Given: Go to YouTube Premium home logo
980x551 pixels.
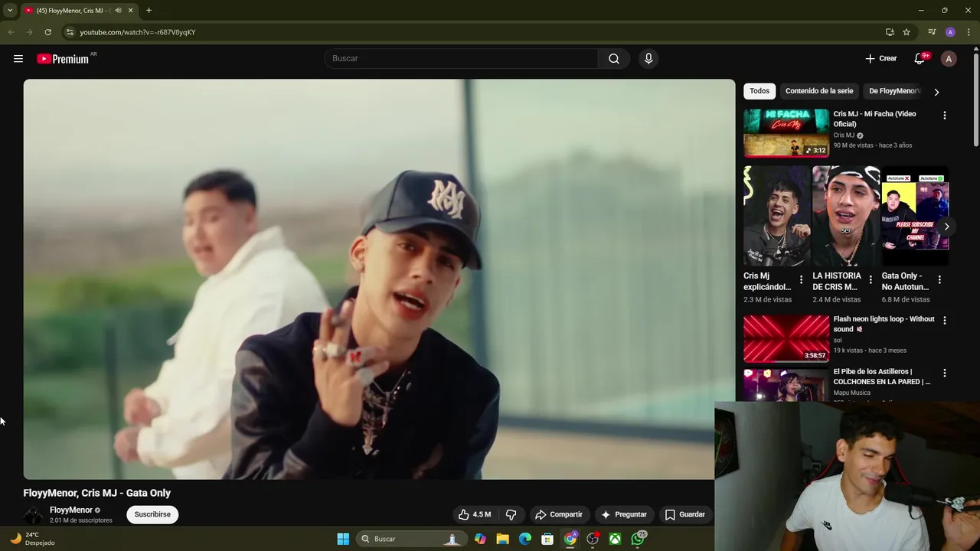Looking at the screenshot, I should pos(63,59).
